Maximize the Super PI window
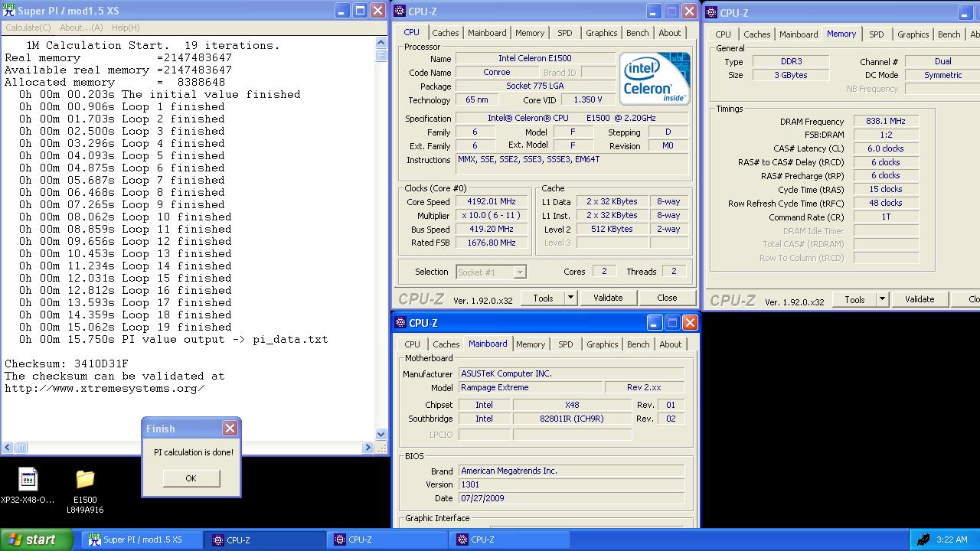 pyautogui.click(x=361, y=11)
